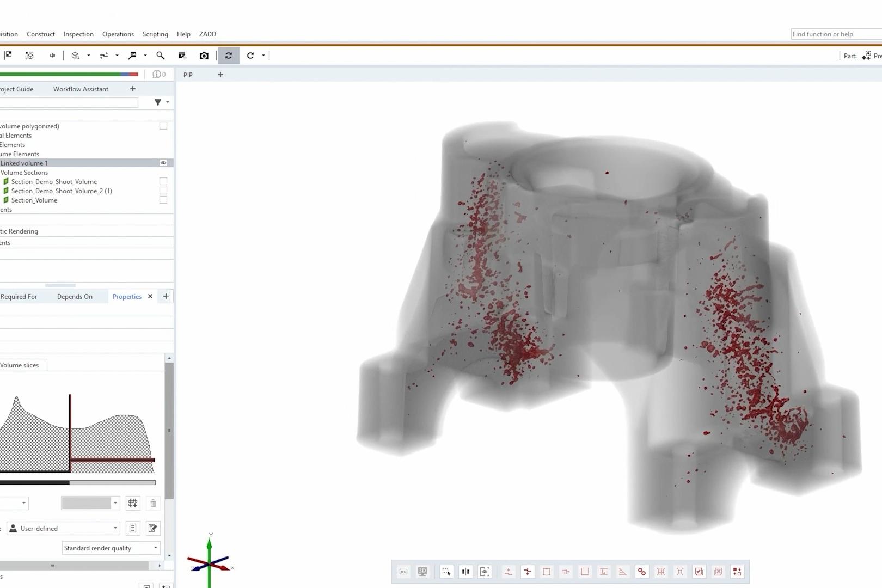The image size is (882, 588).
Task: Toggle visibility eye for Linked volume 1
Action: pos(163,163)
